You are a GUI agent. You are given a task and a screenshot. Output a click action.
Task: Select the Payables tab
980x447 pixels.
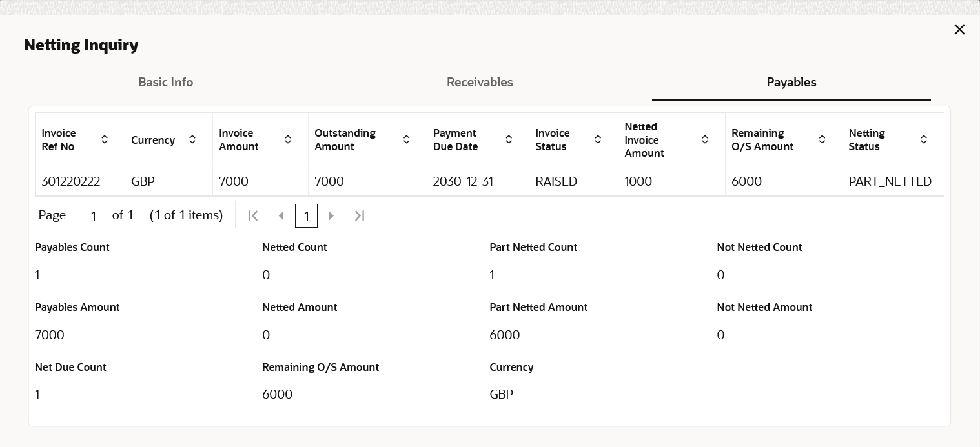pos(791,83)
